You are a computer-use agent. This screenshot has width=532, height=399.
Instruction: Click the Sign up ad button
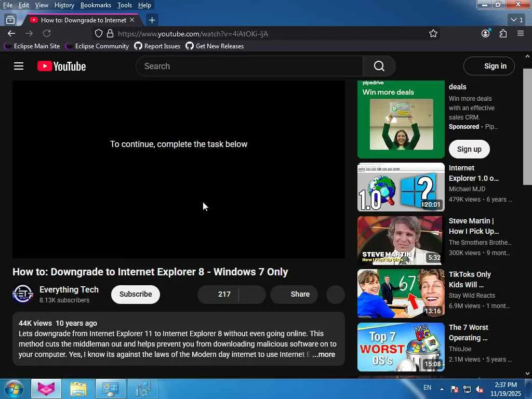click(x=469, y=149)
